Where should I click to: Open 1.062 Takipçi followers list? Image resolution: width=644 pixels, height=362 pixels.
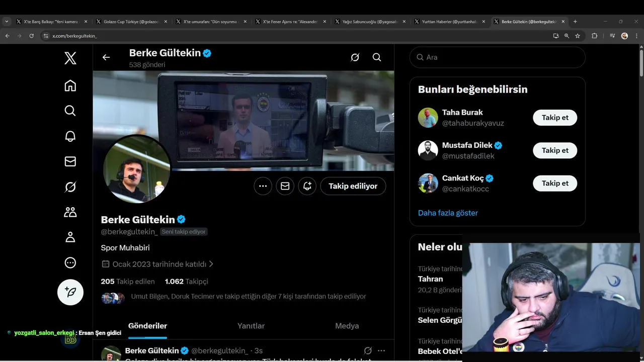coord(186,282)
